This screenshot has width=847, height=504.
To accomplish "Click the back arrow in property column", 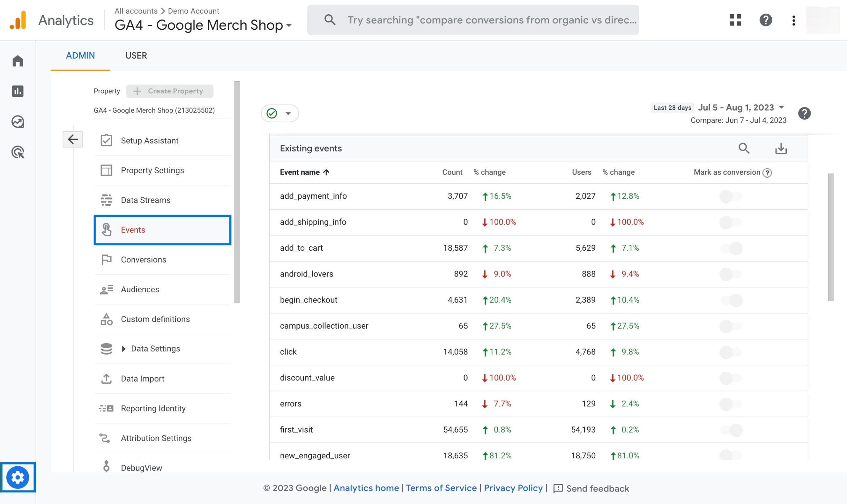I will click(x=73, y=139).
